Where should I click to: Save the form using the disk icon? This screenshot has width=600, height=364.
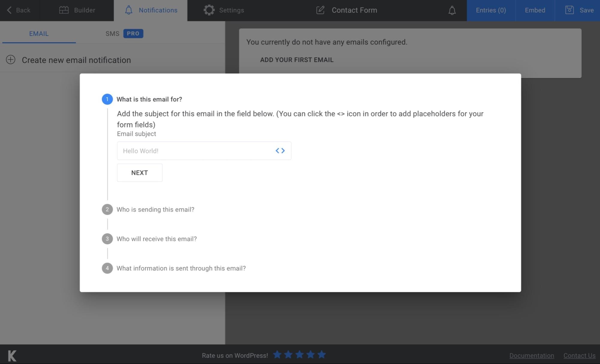(569, 10)
